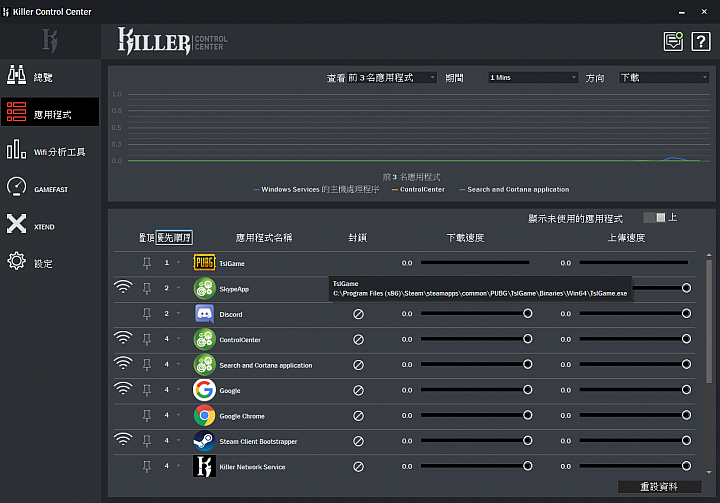720x503 pixels.
Task: Go to the Overview (總覽) page
Action: [50, 75]
